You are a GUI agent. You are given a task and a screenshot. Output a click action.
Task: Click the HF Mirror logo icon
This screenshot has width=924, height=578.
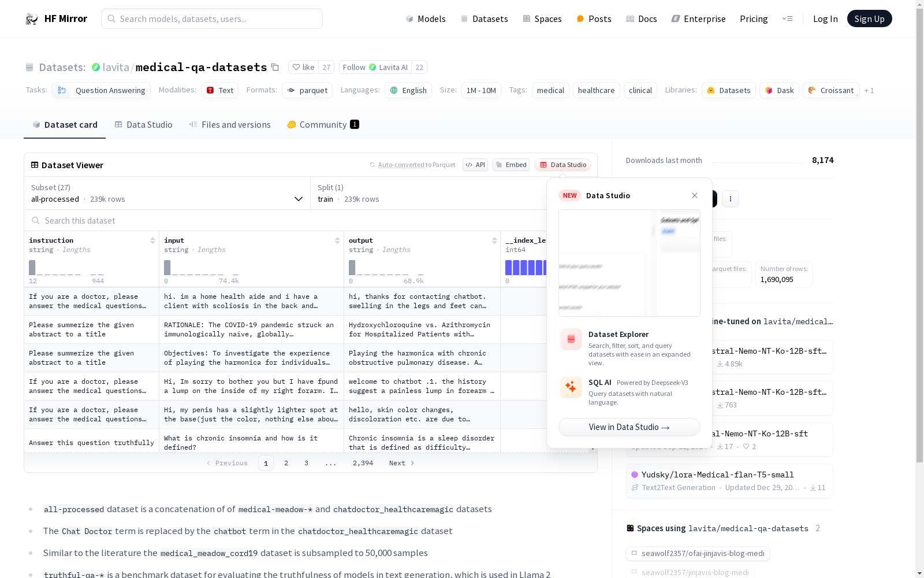(x=32, y=19)
